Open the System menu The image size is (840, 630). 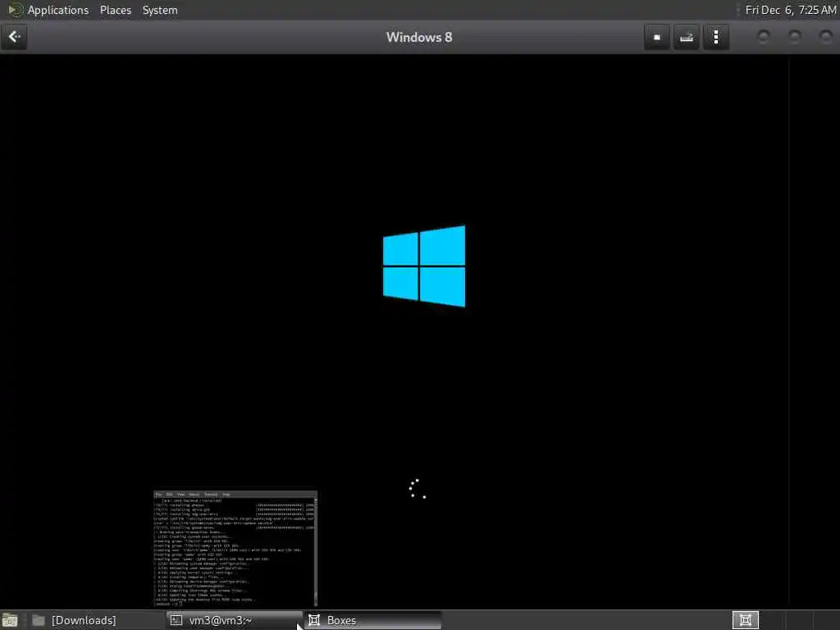click(160, 10)
